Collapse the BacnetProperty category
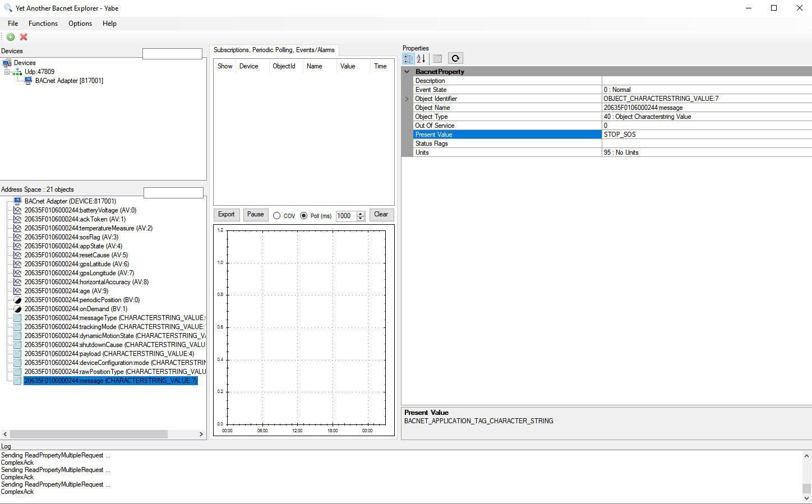This screenshot has height=504, width=812. coord(407,72)
